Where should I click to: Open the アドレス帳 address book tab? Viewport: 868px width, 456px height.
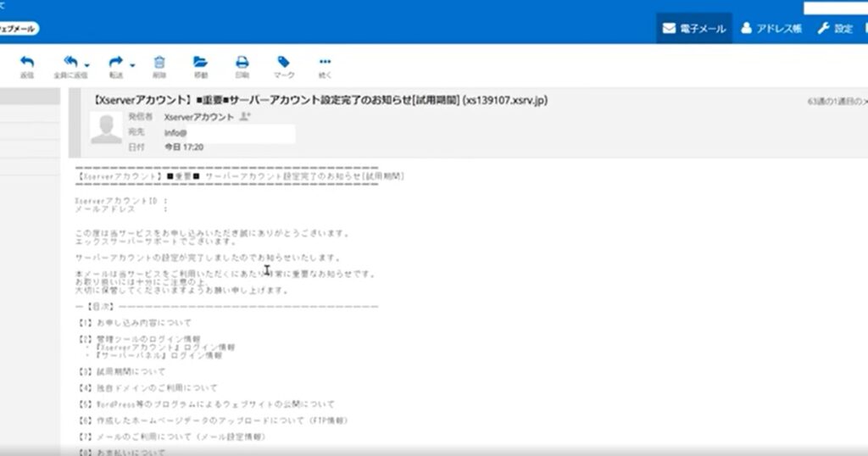pyautogui.click(x=771, y=28)
